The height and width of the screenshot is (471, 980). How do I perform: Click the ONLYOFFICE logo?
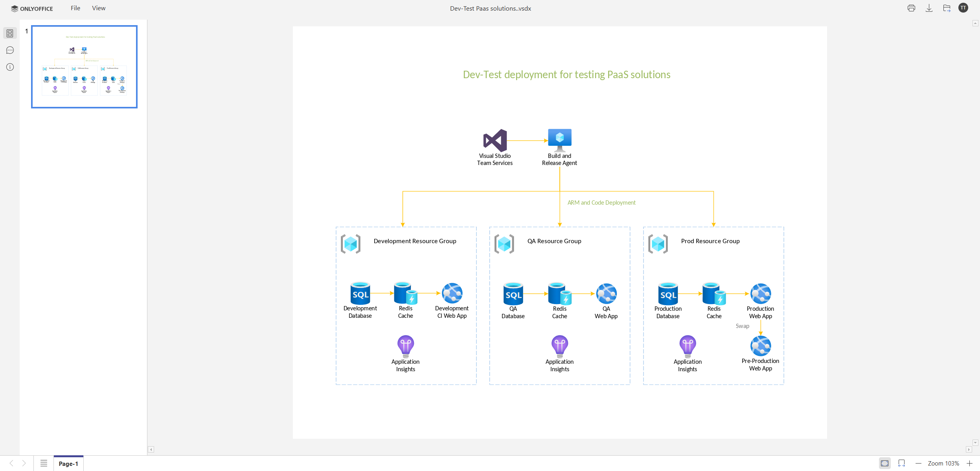tap(32, 8)
